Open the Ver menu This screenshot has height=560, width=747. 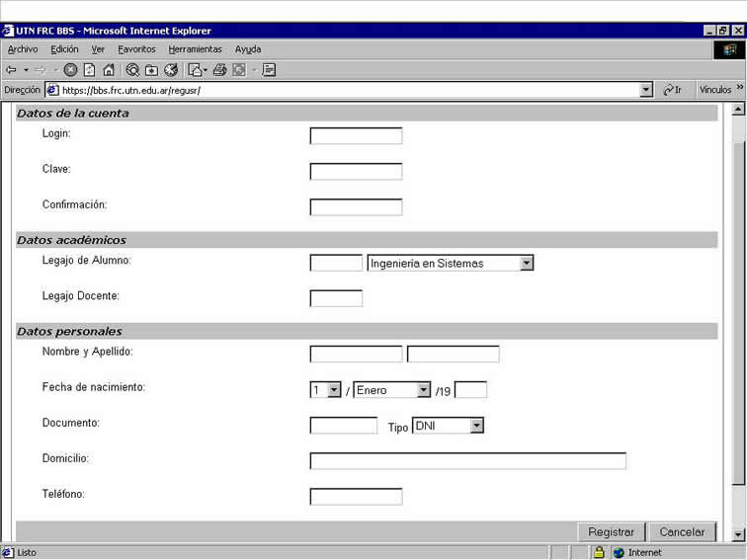(x=98, y=49)
